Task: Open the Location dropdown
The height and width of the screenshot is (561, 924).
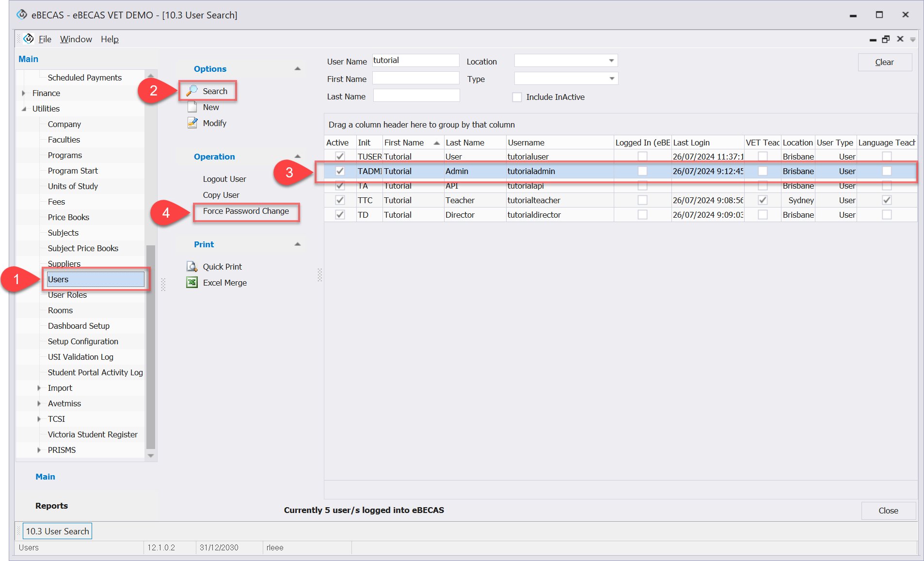Action: point(611,61)
